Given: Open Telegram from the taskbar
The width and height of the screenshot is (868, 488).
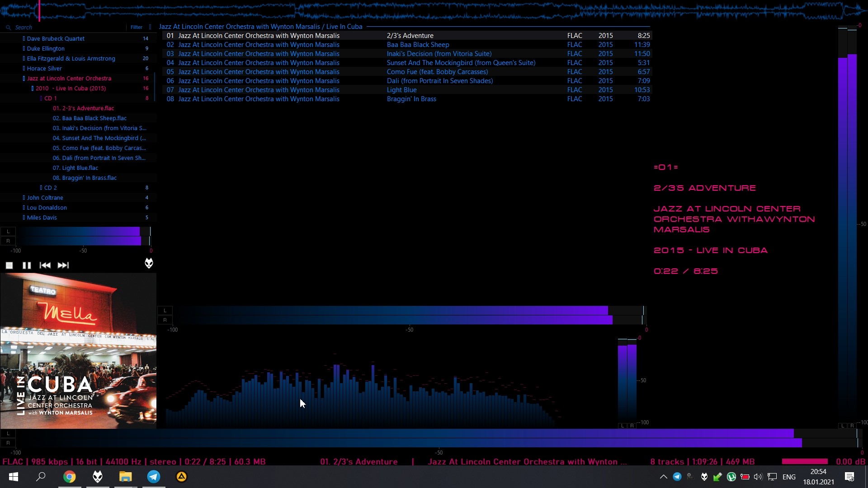Looking at the screenshot, I should (x=154, y=477).
